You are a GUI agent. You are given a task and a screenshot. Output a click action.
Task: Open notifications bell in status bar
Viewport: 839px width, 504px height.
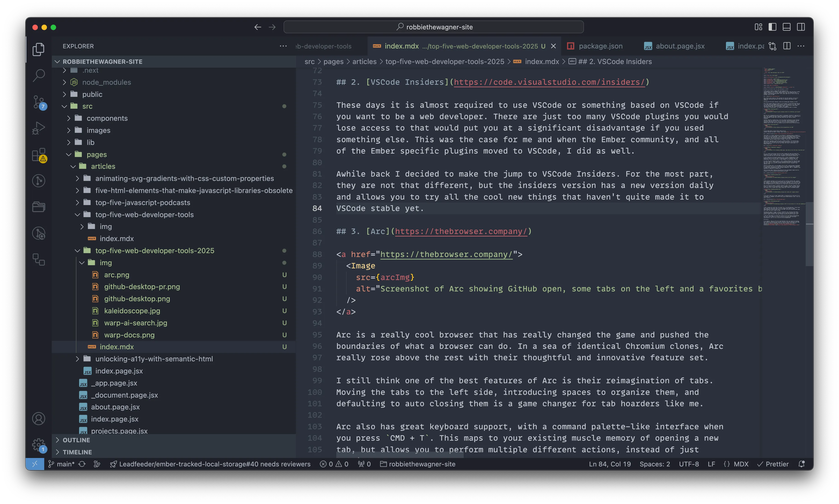pyautogui.click(x=801, y=464)
